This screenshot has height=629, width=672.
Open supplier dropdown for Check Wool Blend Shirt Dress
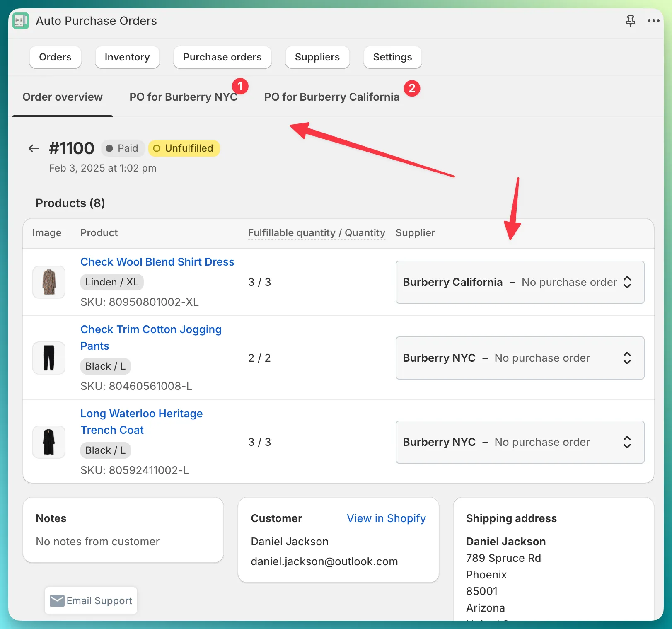[520, 282]
